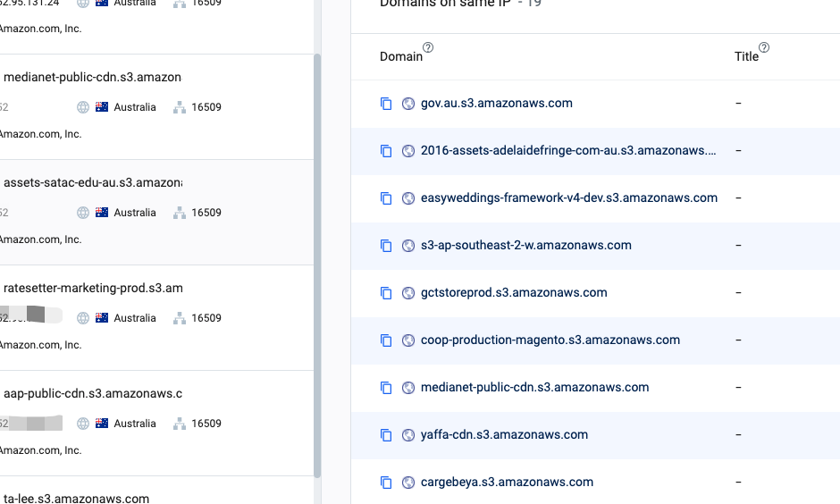Image resolution: width=840 pixels, height=504 pixels.
Task: Click globe icon beside cargebeya
Action: [408, 482]
